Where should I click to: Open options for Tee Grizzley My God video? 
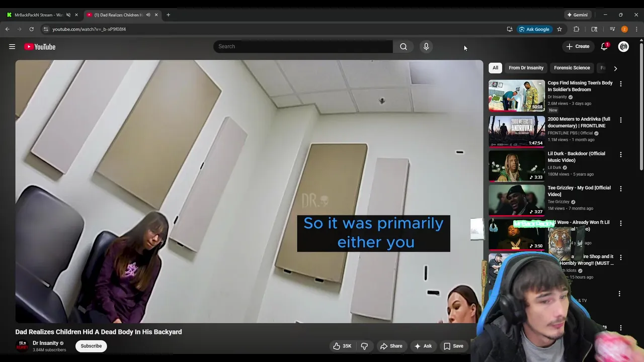(x=620, y=189)
